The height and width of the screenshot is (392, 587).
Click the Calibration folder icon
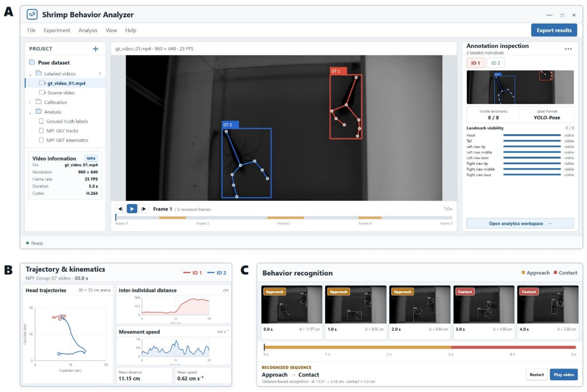38,102
